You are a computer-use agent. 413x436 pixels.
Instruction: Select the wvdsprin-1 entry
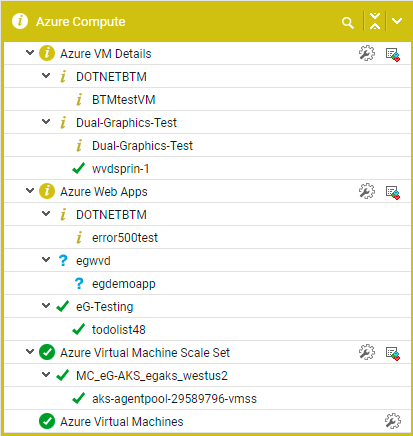pyautogui.click(x=120, y=169)
